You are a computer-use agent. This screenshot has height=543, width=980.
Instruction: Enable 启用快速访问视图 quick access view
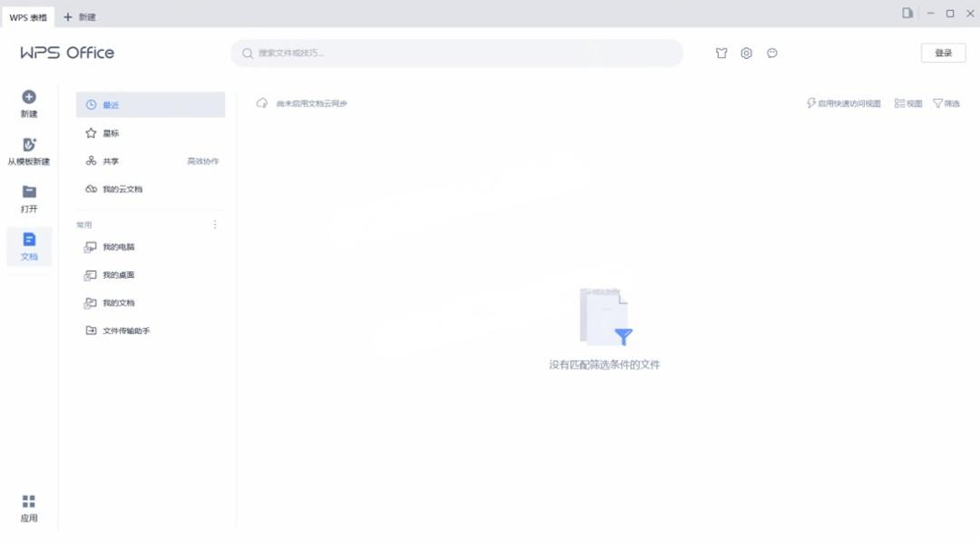(x=844, y=104)
